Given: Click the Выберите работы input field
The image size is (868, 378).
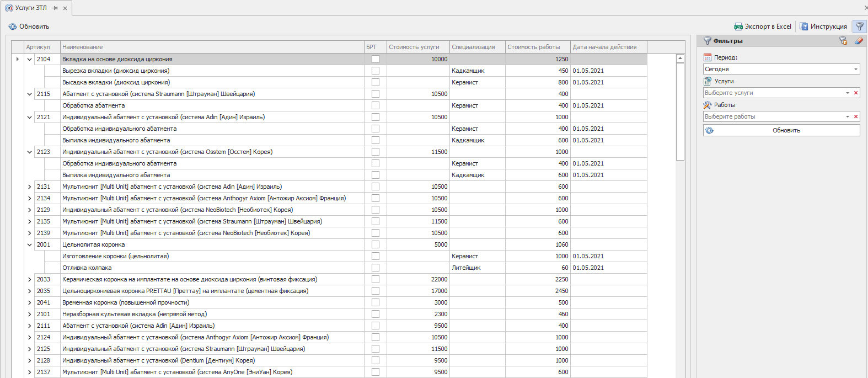Looking at the screenshot, I should (x=773, y=116).
